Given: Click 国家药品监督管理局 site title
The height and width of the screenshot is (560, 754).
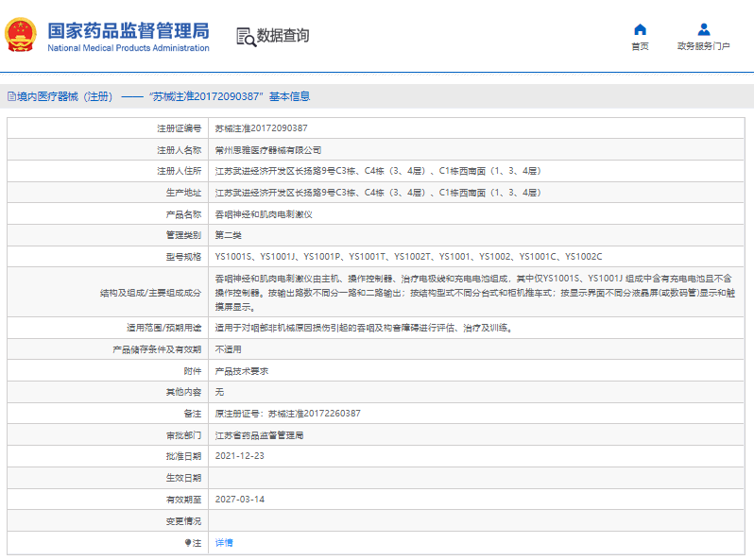Looking at the screenshot, I should point(129,30).
